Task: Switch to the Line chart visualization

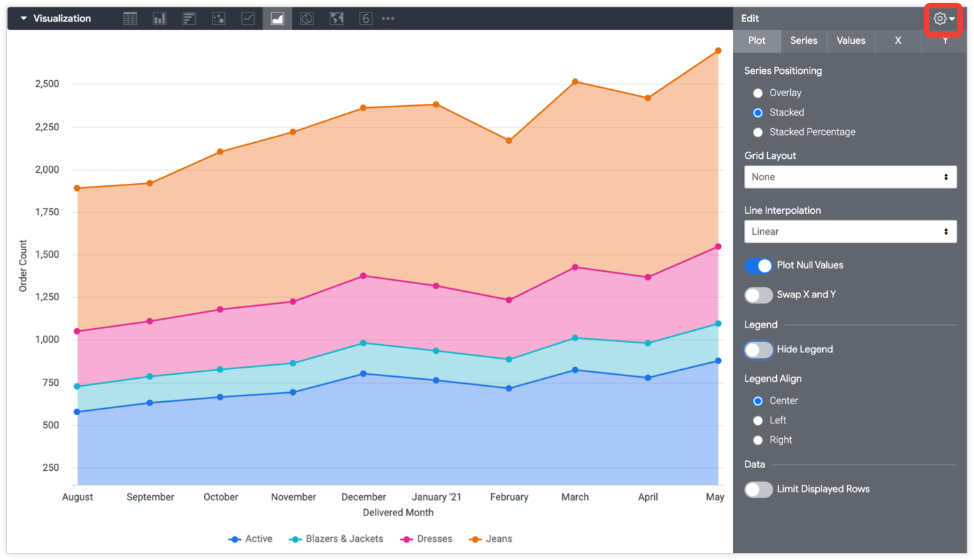Action: click(248, 19)
